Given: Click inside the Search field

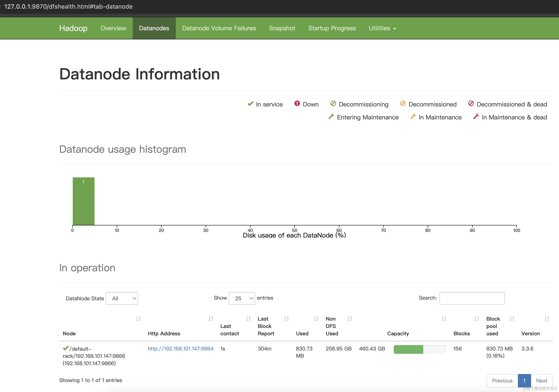Looking at the screenshot, I should pos(472,298).
